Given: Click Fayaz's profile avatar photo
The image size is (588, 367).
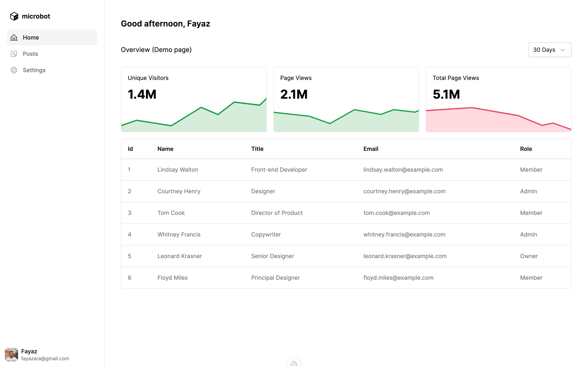Looking at the screenshot, I should [x=11, y=354].
